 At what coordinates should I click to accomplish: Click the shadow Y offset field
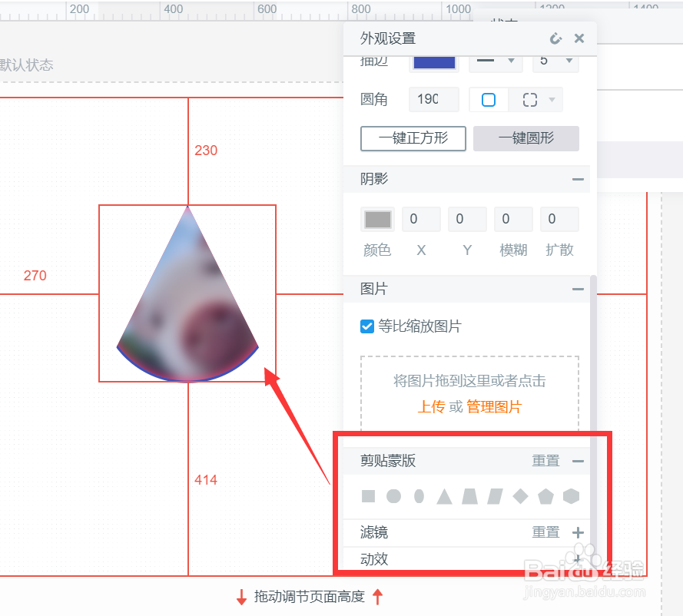point(467,219)
